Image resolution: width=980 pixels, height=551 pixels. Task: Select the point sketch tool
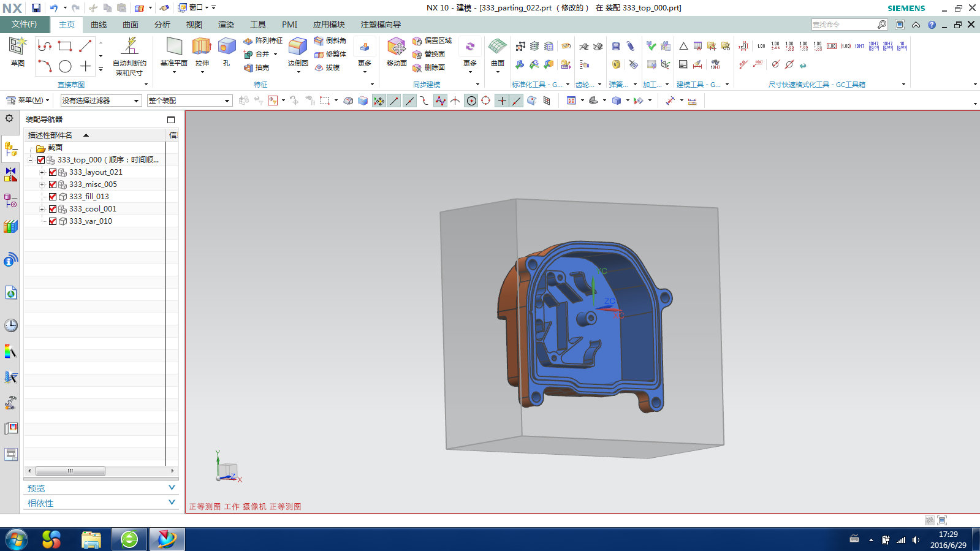(x=85, y=66)
